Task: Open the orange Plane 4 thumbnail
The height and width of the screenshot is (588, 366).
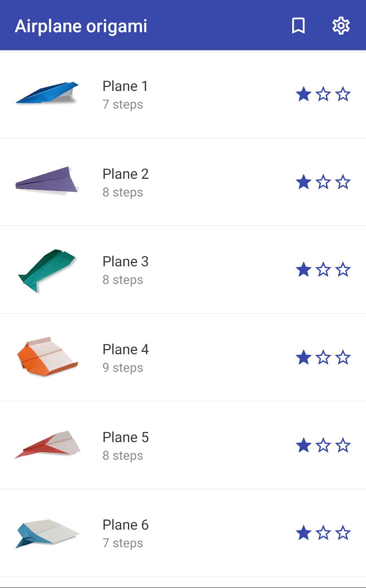Action: [47, 357]
